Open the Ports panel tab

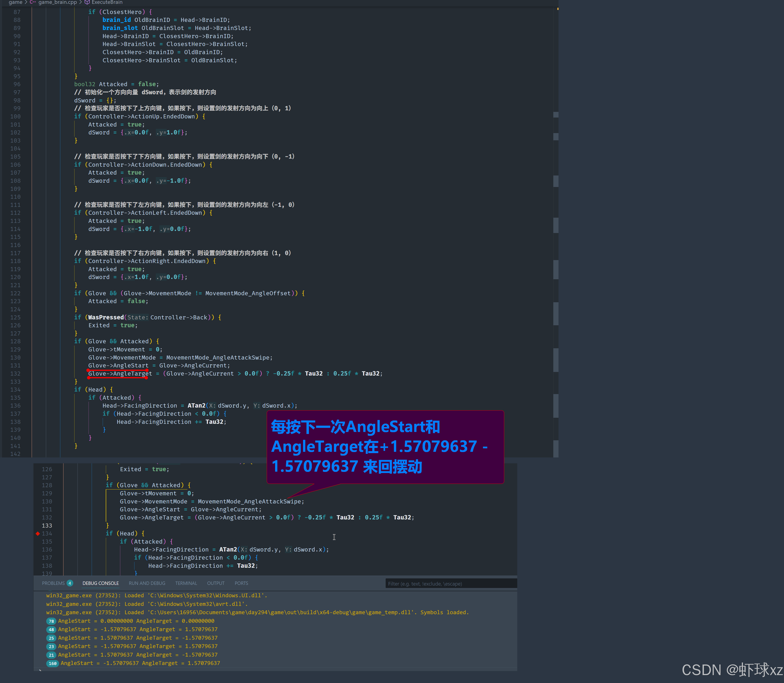point(241,584)
